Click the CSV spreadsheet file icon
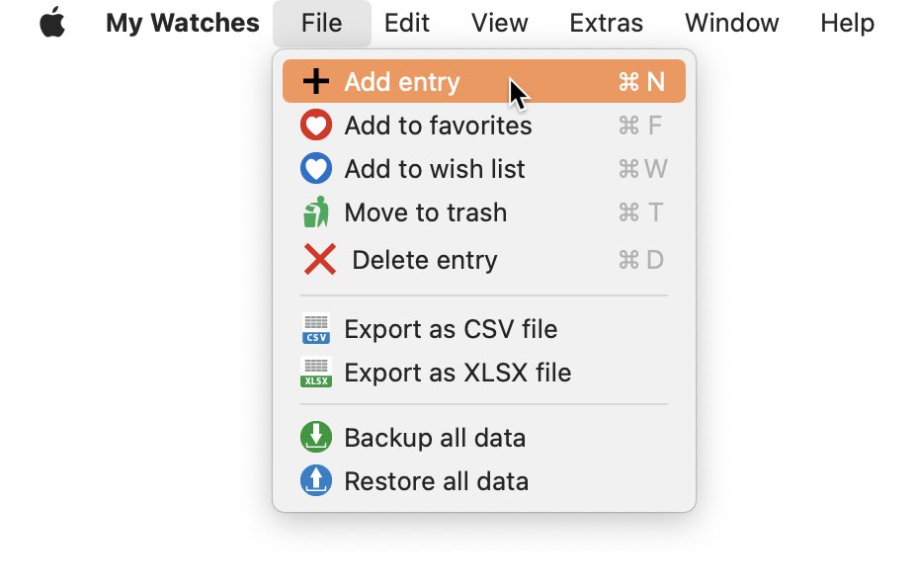Screen dimensions: 914x588 click(316, 329)
